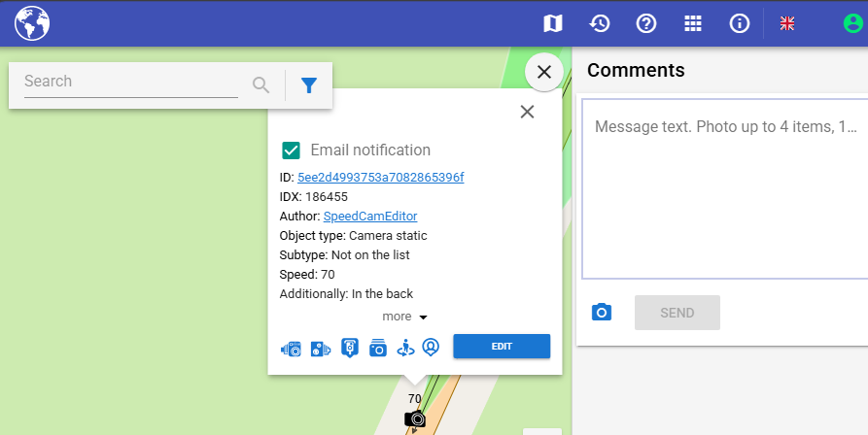Open the SpeedCamEditor author link

click(370, 217)
